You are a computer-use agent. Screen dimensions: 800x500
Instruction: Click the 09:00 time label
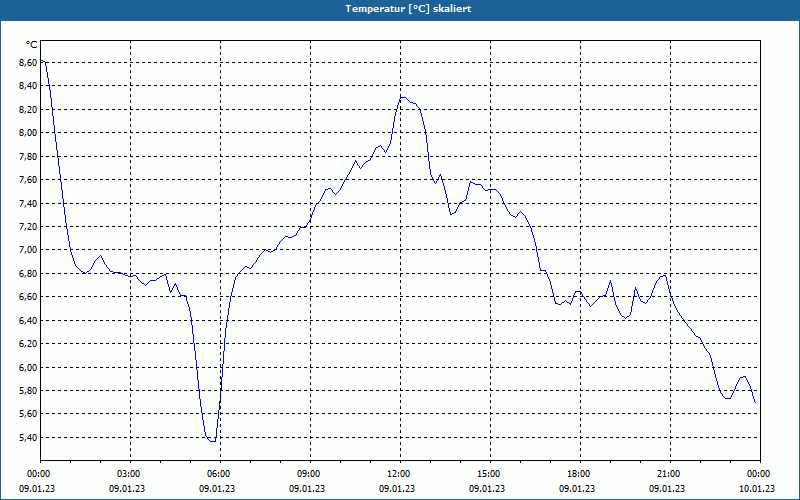pos(310,474)
